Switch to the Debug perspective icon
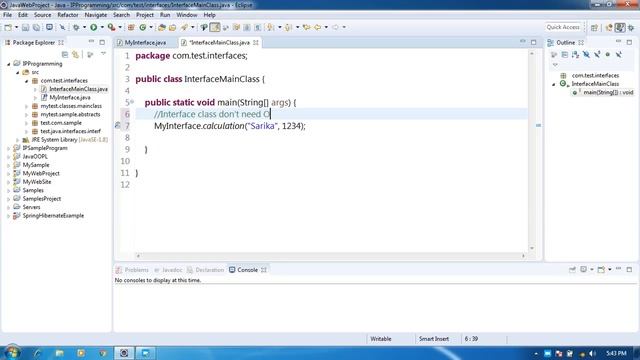The width and height of the screenshot is (640, 360). point(631,27)
